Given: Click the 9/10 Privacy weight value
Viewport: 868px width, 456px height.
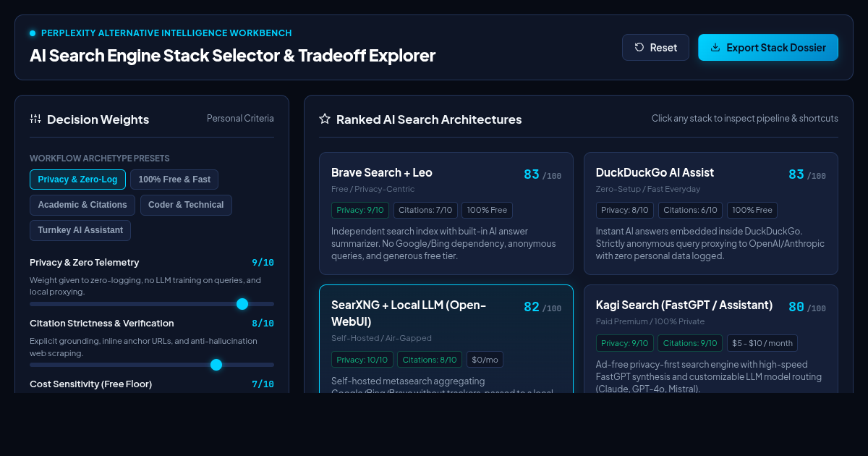Looking at the screenshot, I should 263,263.
